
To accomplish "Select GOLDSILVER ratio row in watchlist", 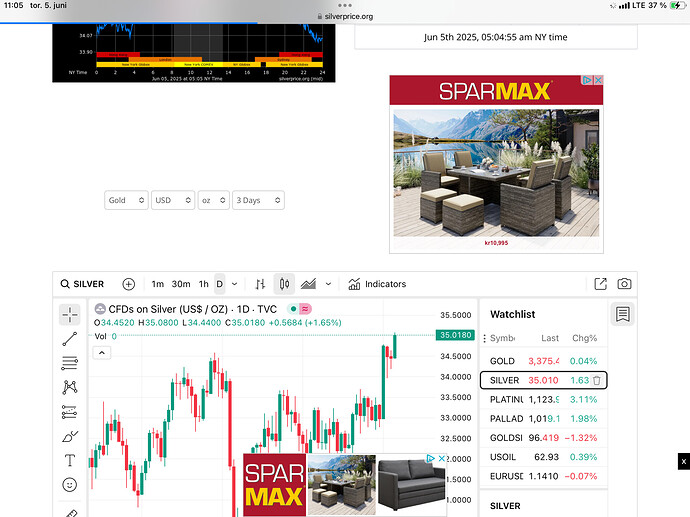I will click(x=543, y=438).
